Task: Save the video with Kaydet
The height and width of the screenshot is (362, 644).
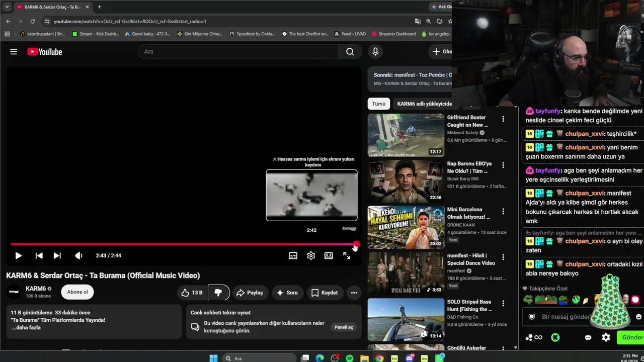Action: click(x=325, y=293)
